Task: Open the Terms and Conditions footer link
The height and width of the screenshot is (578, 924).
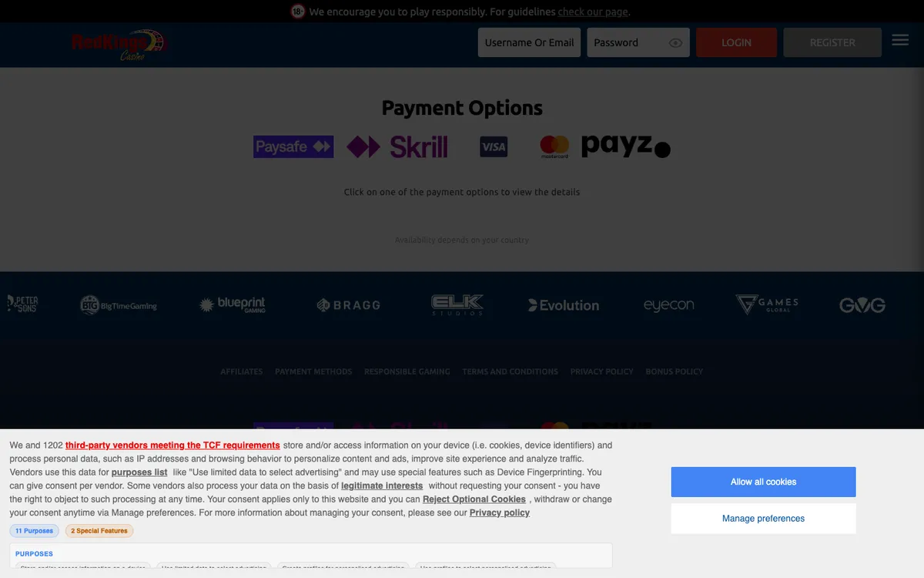Action: pyautogui.click(x=511, y=371)
